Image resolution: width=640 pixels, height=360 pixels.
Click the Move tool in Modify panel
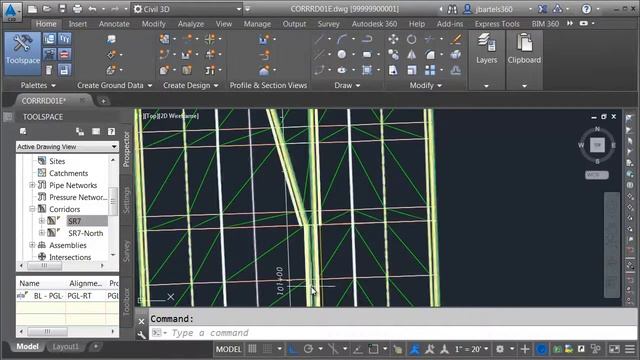click(393, 39)
